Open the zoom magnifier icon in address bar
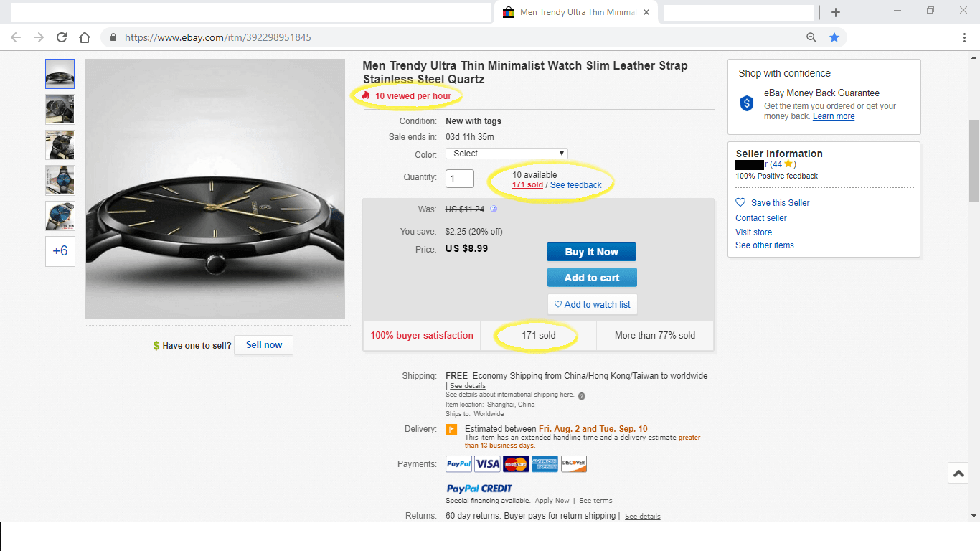 [x=811, y=37]
